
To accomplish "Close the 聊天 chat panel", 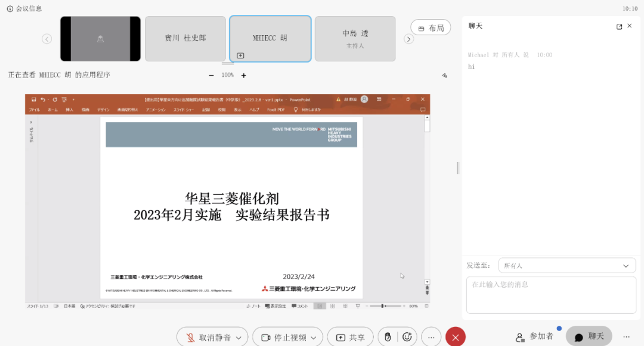I will (630, 26).
